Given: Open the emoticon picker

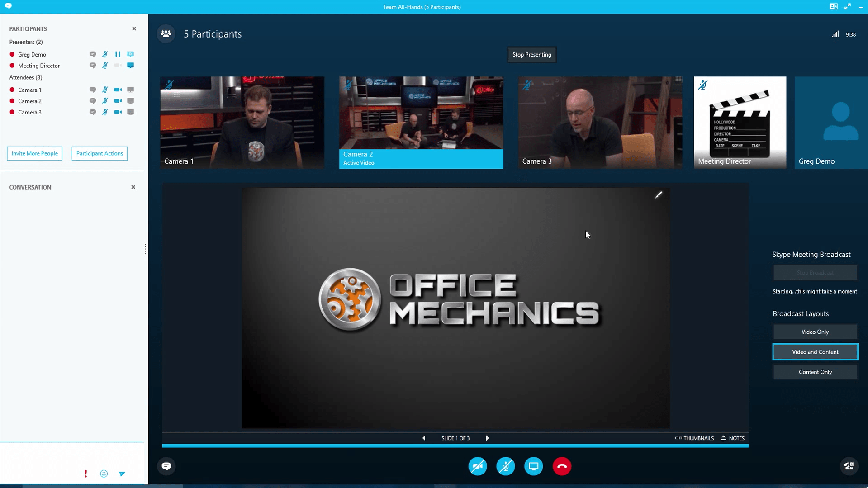Looking at the screenshot, I should pos(104,474).
